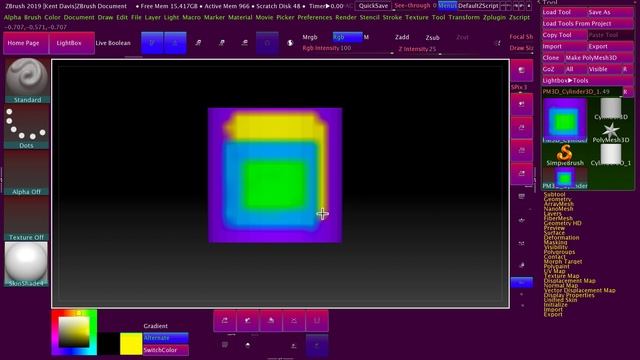Select the Standard brush thumbnail
Image resolution: width=640 pixels, height=360 pixels.
click(27, 80)
